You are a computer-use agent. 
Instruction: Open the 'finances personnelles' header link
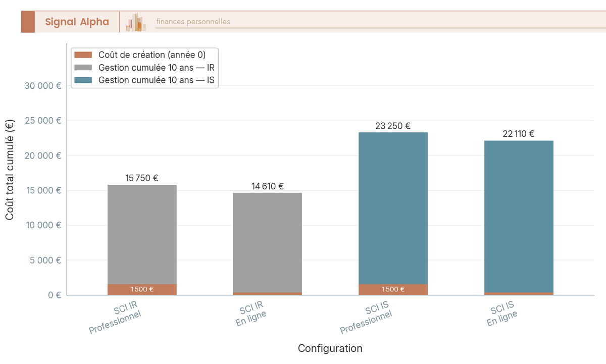[x=192, y=21]
